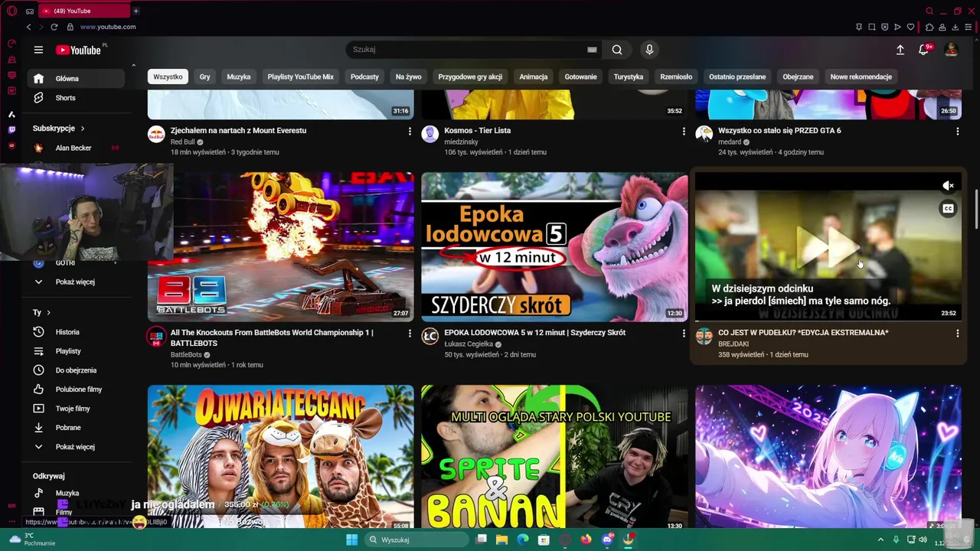This screenshot has width=980, height=551.
Task: Open the BattleBots channel avatar
Action: click(156, 337)
